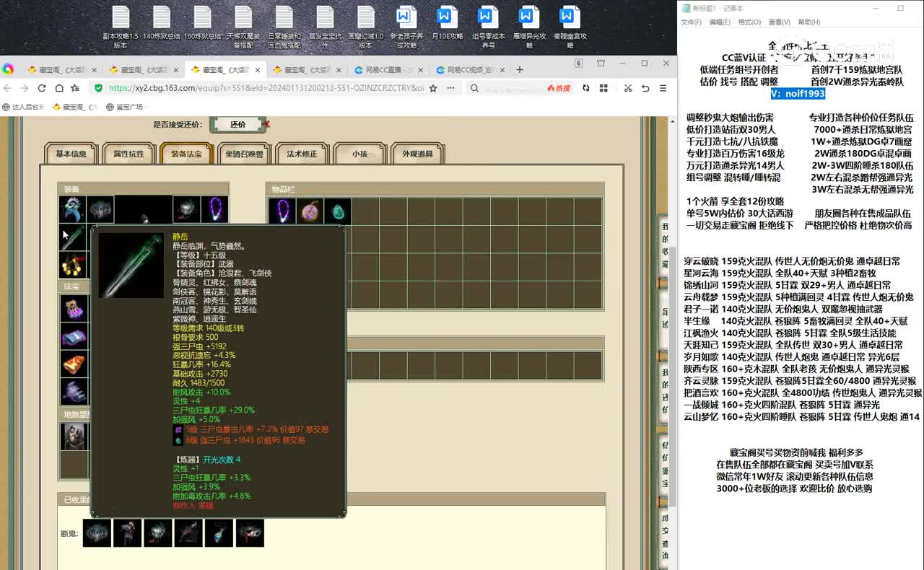Viewport: 924px width, 570px height.
Task: Open the extensions grid icon in toolbar
Action: pos(603,88)
